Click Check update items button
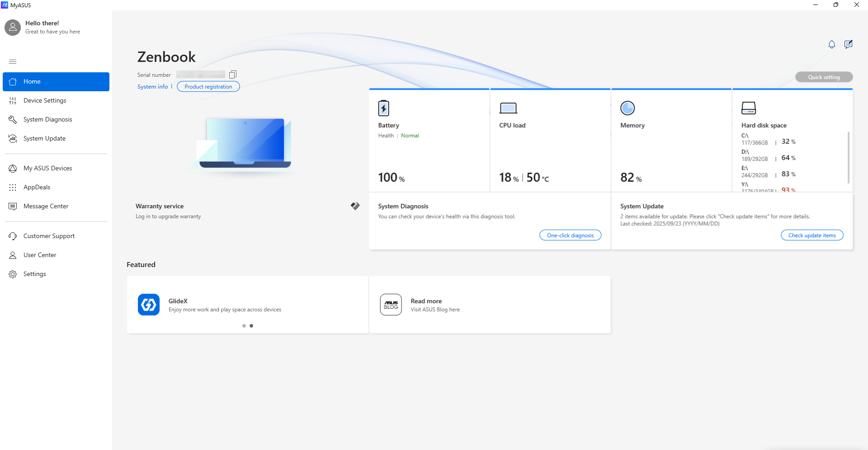 point(812,235)
